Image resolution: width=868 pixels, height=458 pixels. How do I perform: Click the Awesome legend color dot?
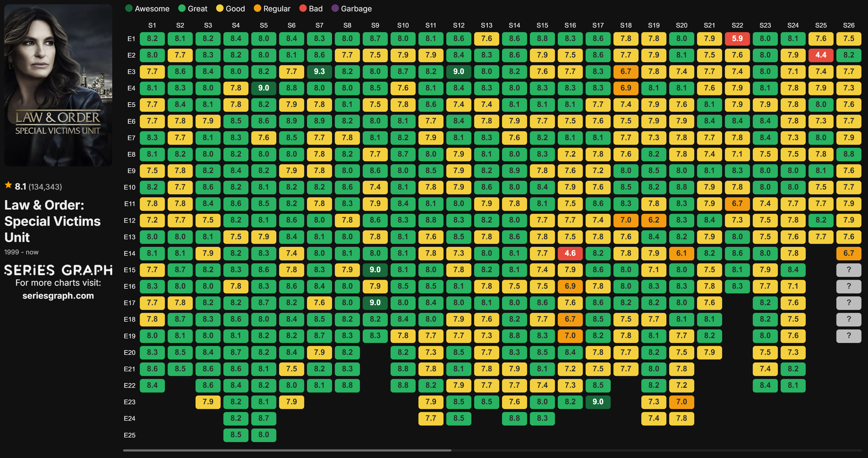[129, 8]
